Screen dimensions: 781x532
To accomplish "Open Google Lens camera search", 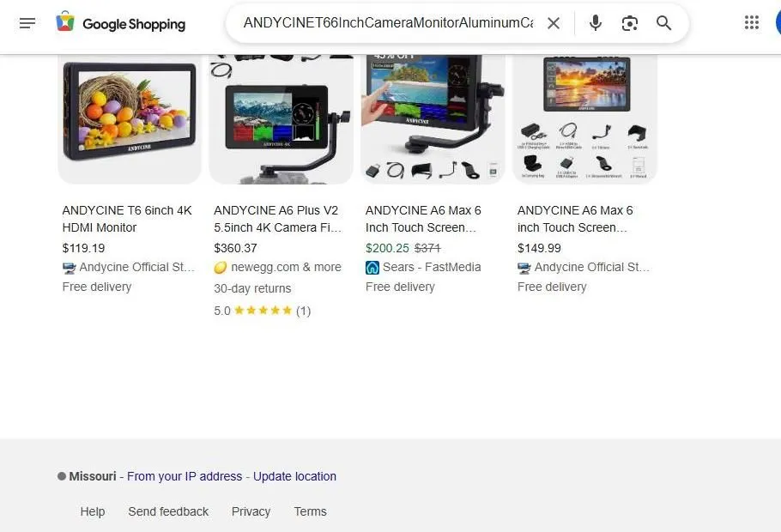I will (x=629, y=23).
